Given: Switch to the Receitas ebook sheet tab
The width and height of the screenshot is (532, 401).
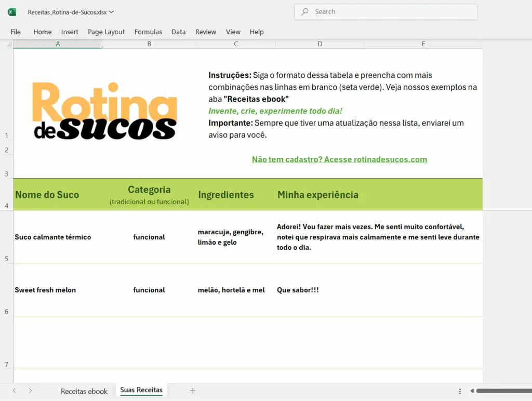Looking at the screenshot, I should (84, 391).
